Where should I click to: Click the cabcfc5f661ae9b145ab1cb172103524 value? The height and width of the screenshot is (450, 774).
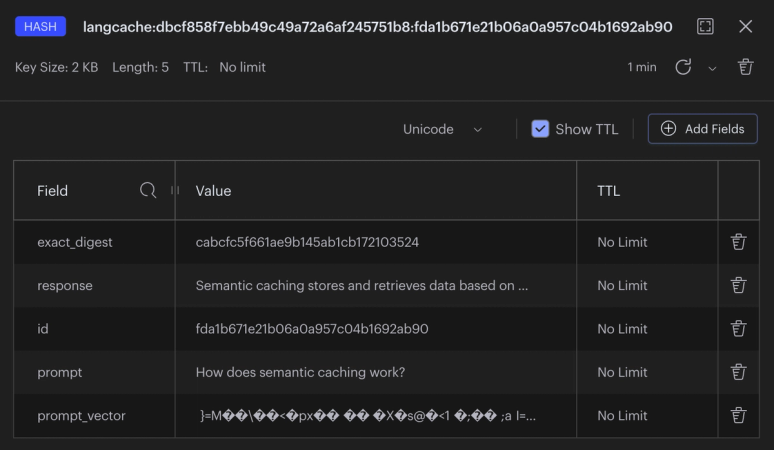click(307, 242)
